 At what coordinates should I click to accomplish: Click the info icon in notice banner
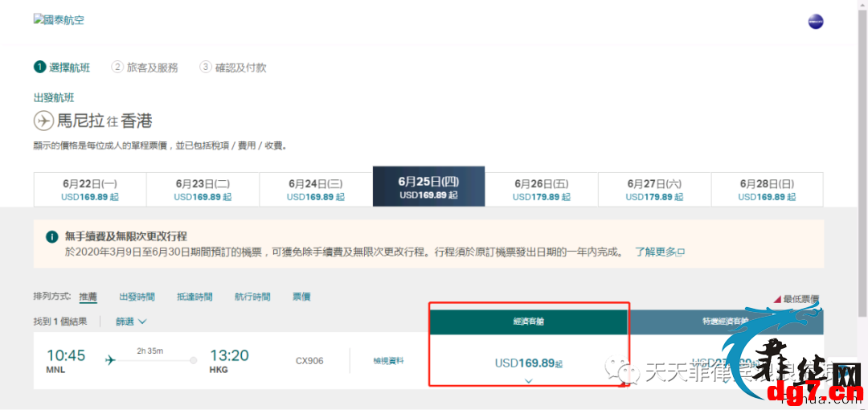click(51, 238)
